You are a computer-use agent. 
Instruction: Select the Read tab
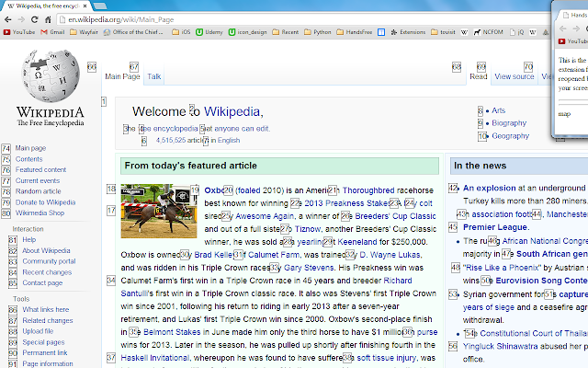(x=479, y=76)
